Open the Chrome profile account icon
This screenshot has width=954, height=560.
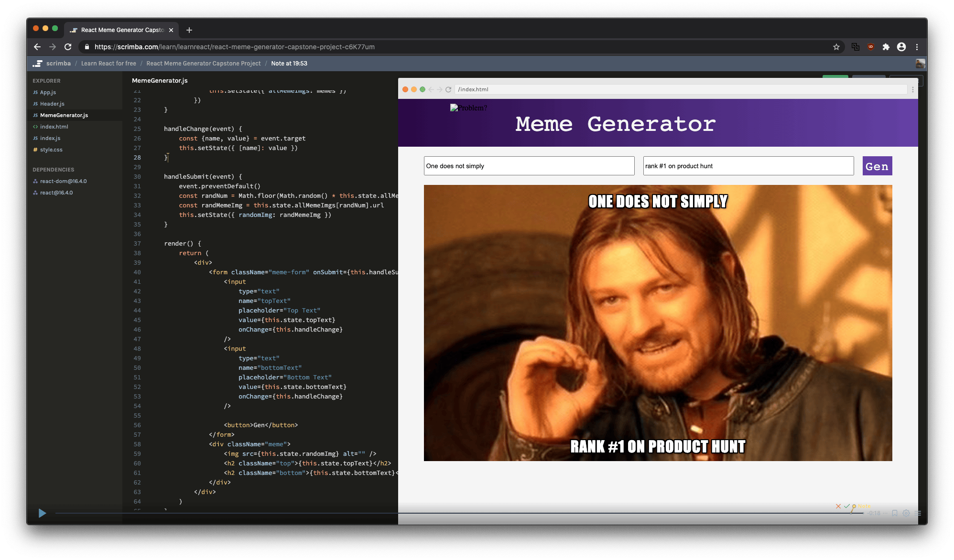[x=901, y=47]
